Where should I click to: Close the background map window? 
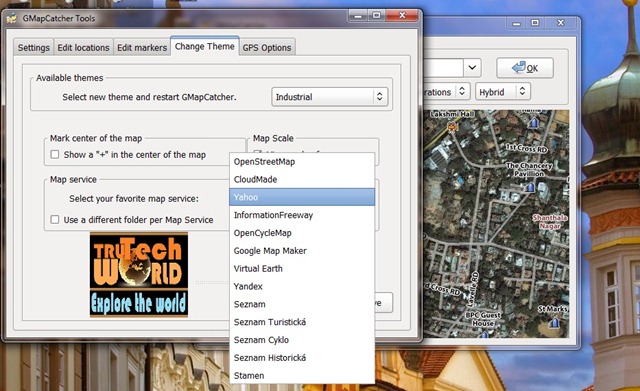click(x=560, y=23)
